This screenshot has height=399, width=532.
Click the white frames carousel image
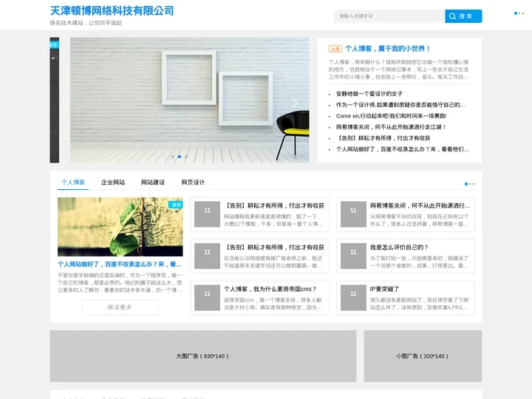(x=190, y=100)
